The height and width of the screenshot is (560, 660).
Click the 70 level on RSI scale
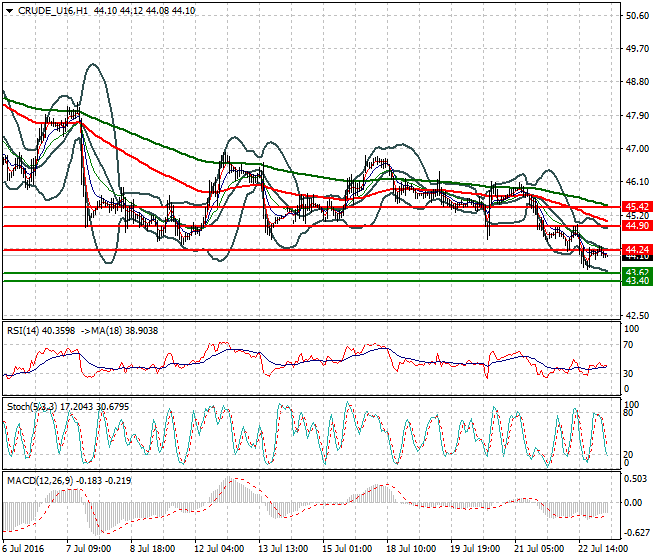coord(629,345)
